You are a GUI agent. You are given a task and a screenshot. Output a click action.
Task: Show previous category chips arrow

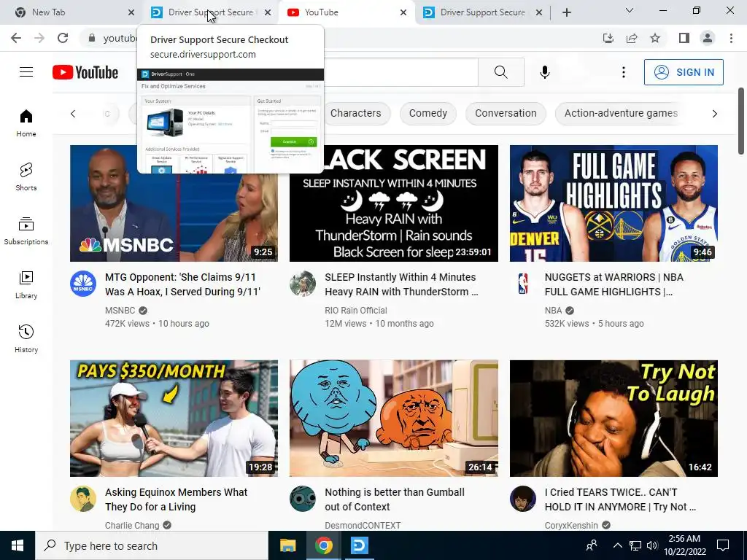[73, 114]
